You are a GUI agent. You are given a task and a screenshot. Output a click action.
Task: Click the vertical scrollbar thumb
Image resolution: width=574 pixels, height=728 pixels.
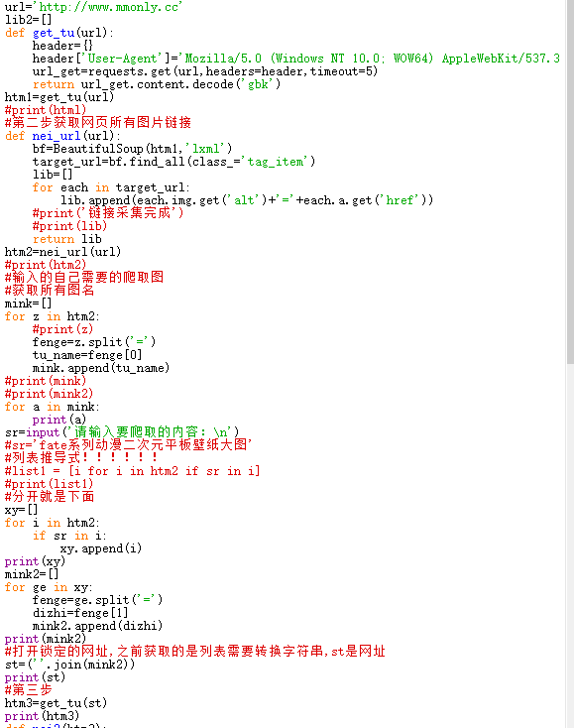570,182
